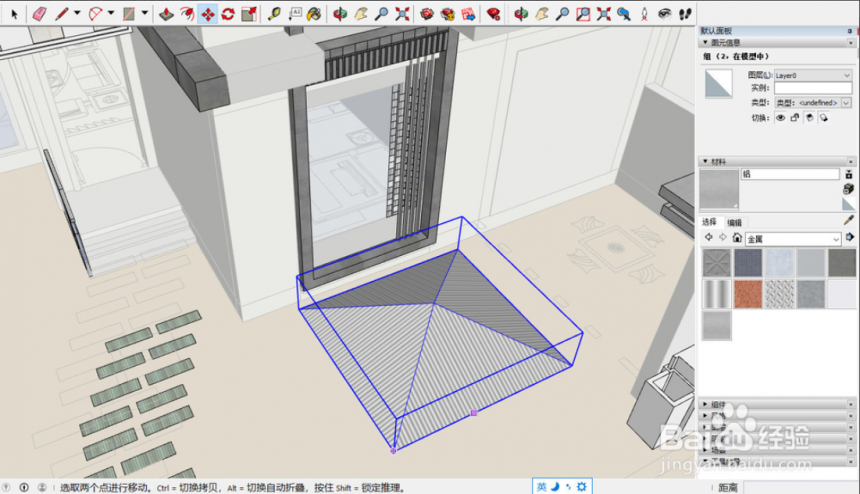The image size is (860, 494).
Task: Select the X-braced metal swatch
Action: point(717,263)
